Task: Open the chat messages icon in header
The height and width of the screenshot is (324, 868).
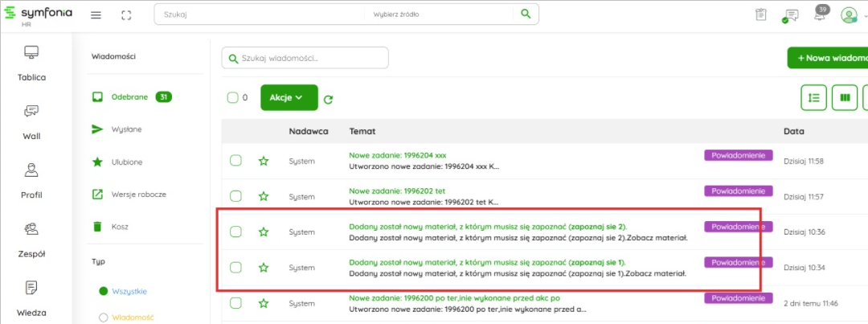Action: tap(791, 15)
